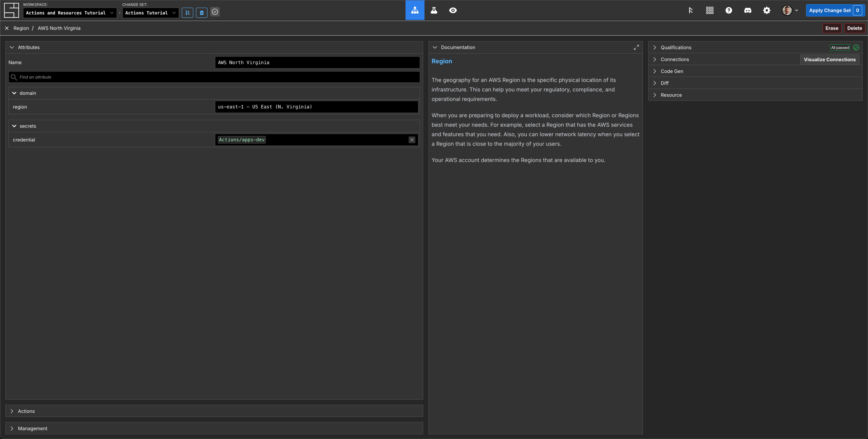Click the credential attribute label

pyautogui.click(x=24, y=140)
